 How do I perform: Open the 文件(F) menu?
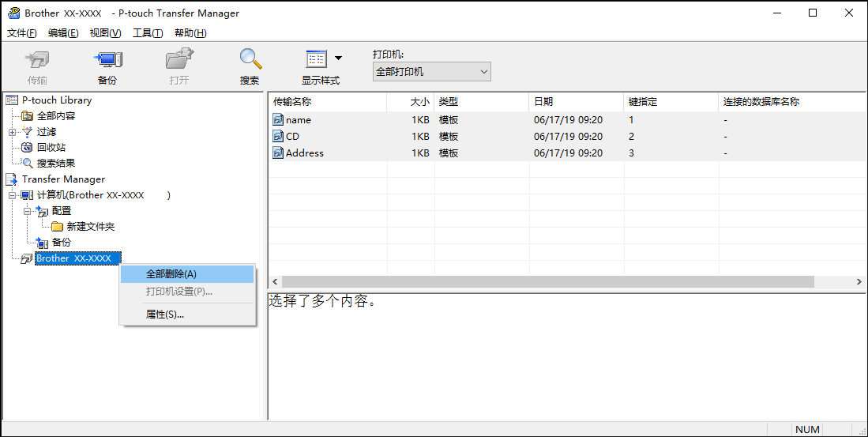[x=22, y=33]
